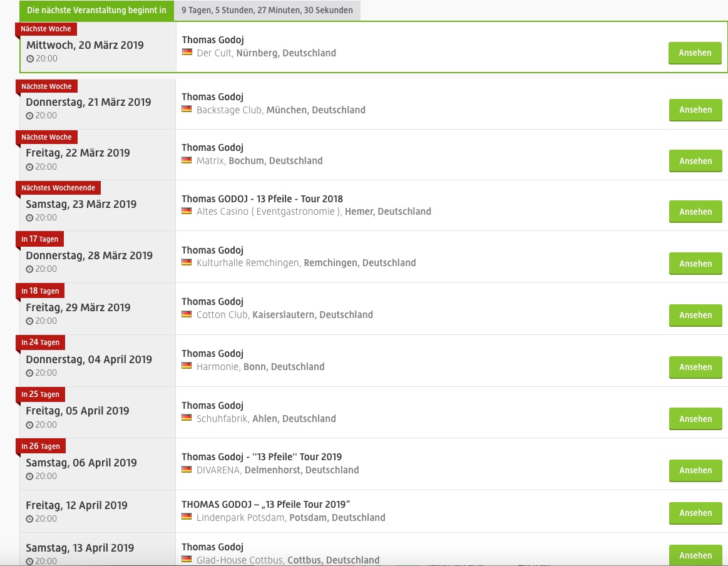The height and width of the screenshot is (566, 728).
Task: Click Ansehen for Cottbus Glad-House event
Action: (695, 555)
